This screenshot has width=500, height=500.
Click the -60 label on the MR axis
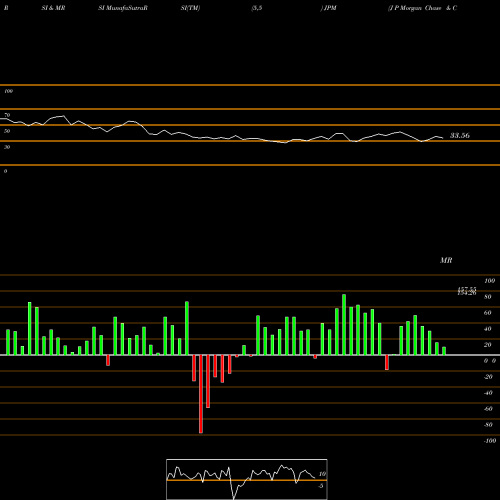tap(488, 409)
